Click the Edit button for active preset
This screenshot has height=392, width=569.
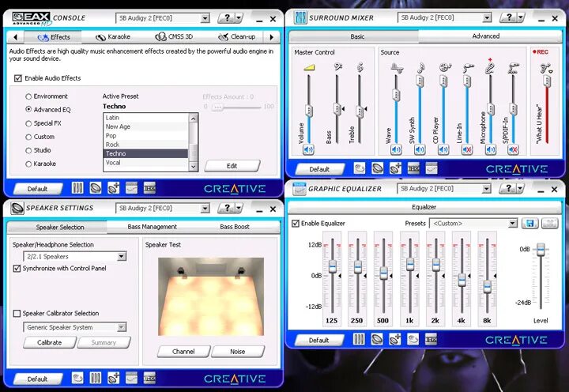232,166
